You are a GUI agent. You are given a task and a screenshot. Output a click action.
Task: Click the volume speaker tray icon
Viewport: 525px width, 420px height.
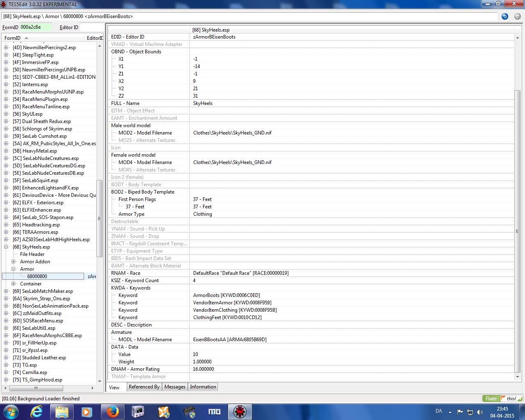pos(479,412)
